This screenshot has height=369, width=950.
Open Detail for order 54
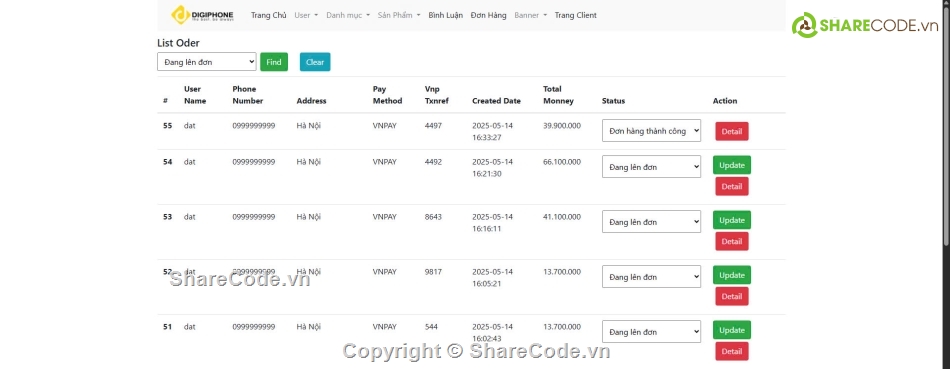(732, 187)
